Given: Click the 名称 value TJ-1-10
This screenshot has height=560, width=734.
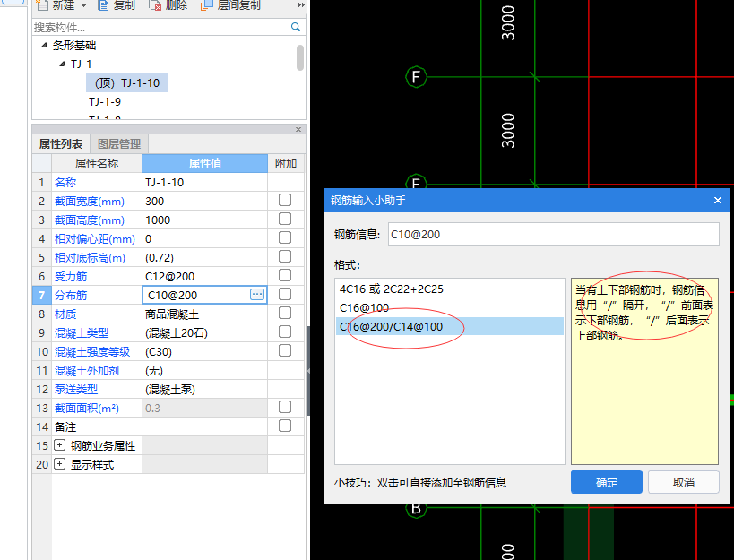Looking at the screenshot, I should [204, 183].
